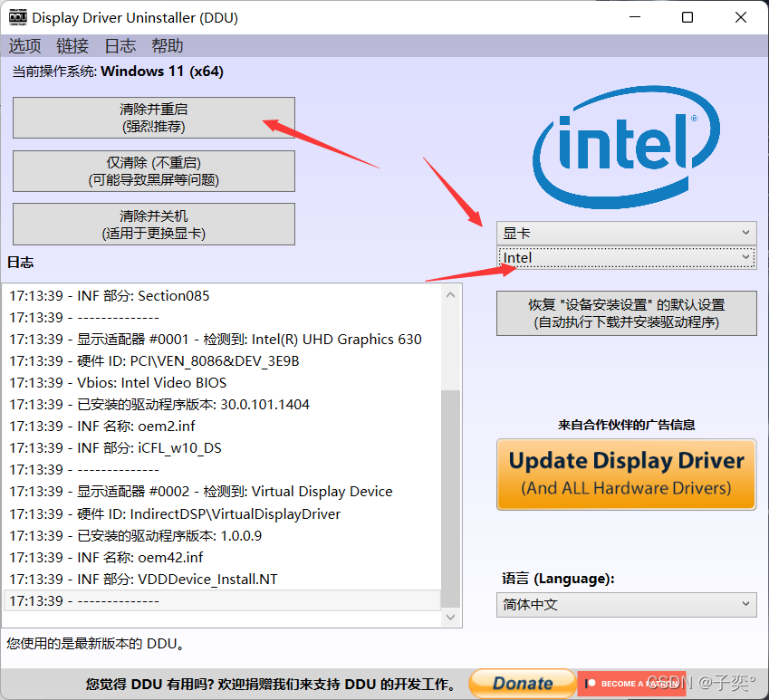Close the DDU window
Viewport: 769px width, 700px height.
tap(741, 17)
